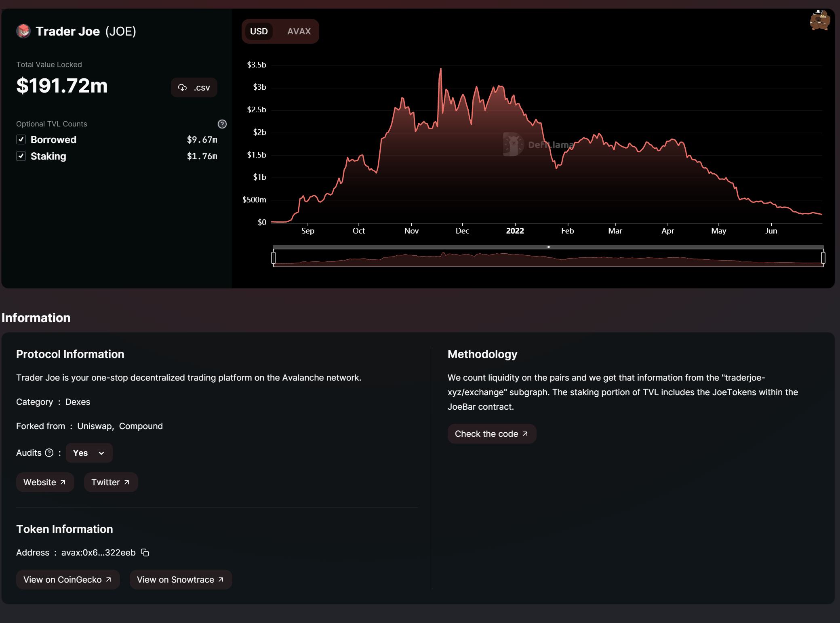Click the DefiLlama watermark logo on chart

(514, 144)
